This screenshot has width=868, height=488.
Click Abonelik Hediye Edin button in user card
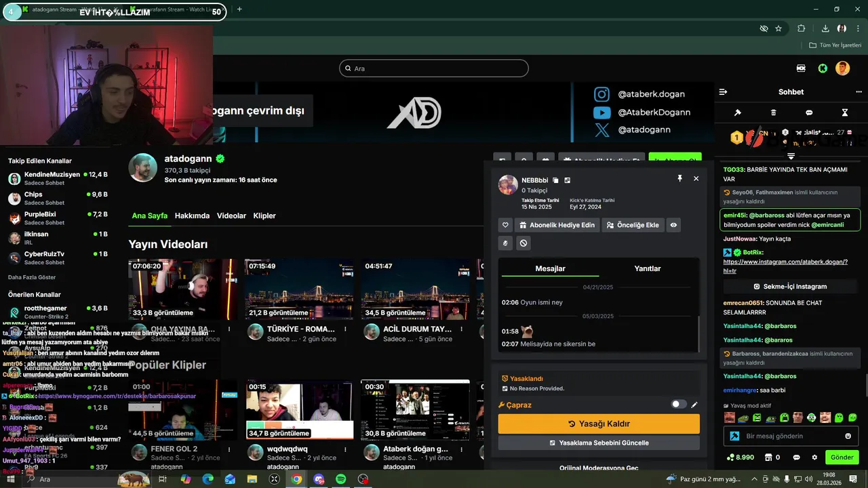click(557, 225)
